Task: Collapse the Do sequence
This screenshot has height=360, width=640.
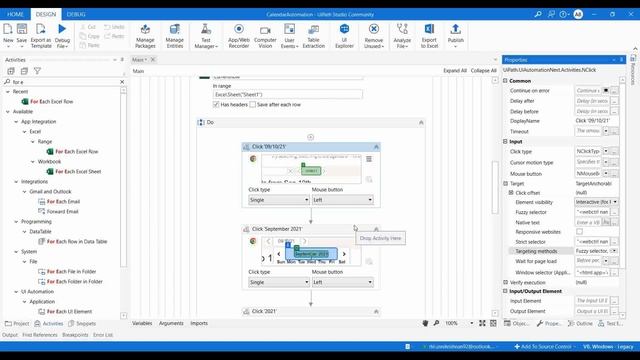Action: tap(421, 122)
